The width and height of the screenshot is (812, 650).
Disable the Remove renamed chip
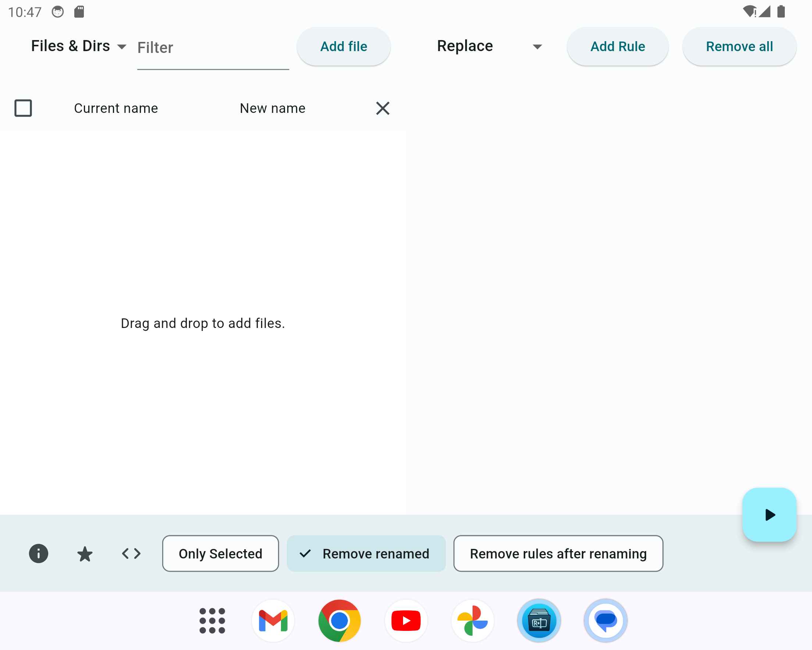pos(366,554)
